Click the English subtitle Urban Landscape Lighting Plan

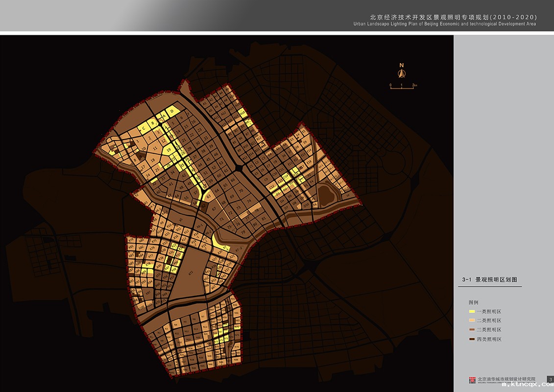pos(444,24)
